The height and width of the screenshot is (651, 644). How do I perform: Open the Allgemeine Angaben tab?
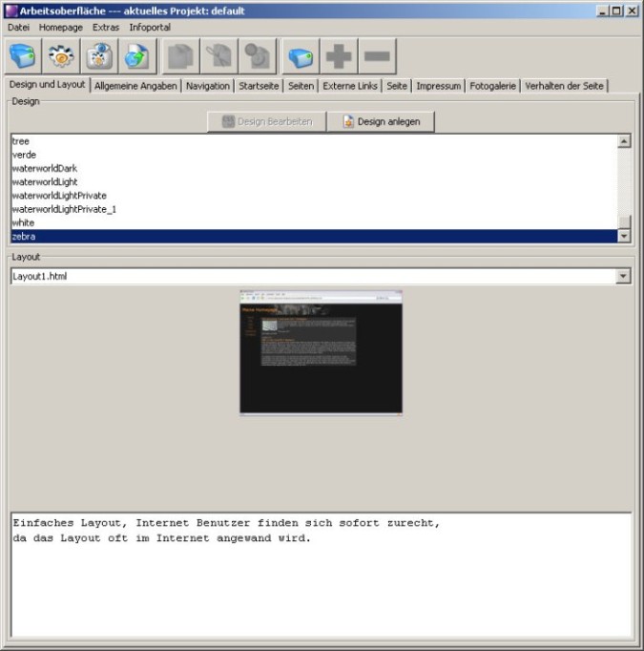(x=135, y=86)
